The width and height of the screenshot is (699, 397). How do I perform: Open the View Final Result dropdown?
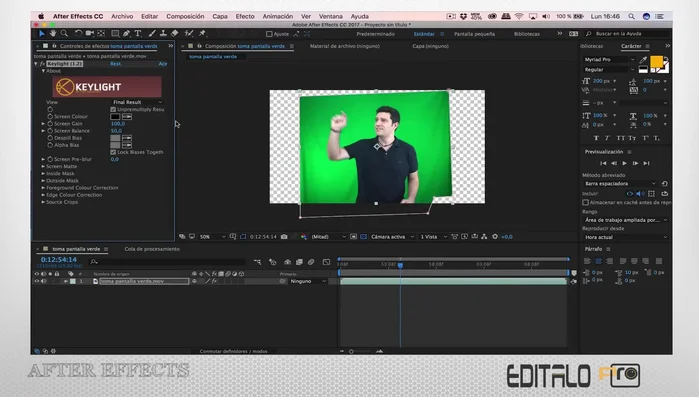[137, 102]
